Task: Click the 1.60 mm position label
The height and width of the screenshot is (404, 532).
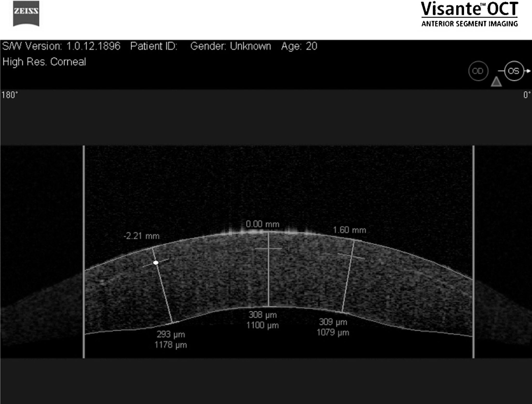Action: tap(349, 230)
